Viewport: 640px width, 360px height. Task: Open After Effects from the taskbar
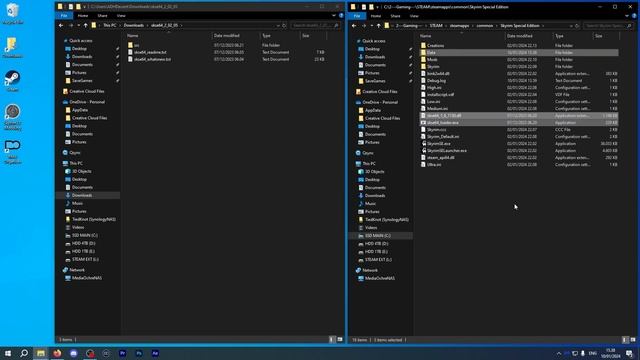tap(155, 353)
